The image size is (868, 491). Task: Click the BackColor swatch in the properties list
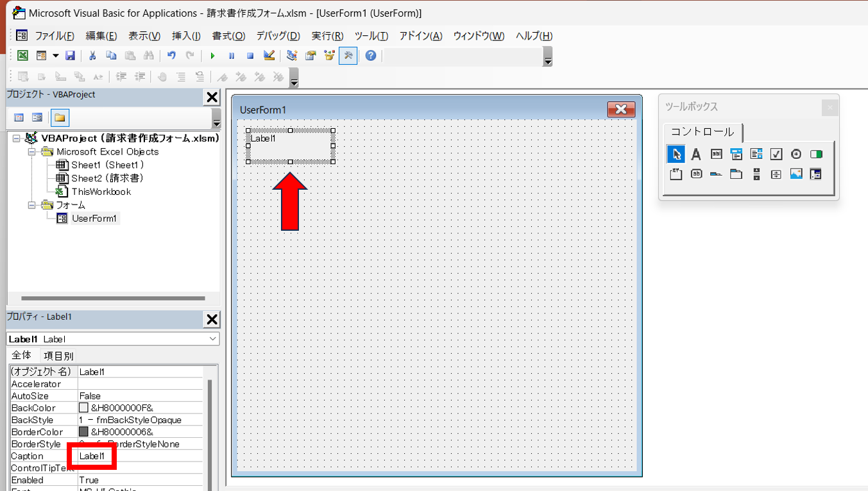tap(83, 408)
